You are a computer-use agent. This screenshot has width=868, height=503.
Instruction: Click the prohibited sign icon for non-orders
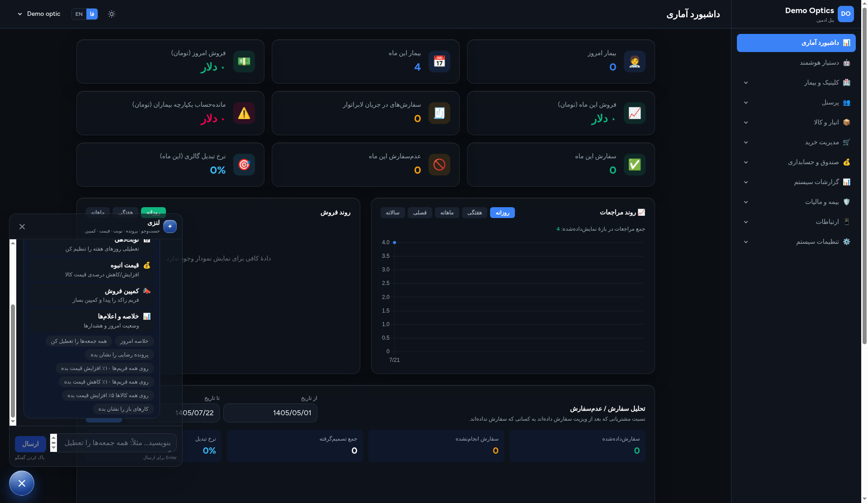[x=439, y=165]
